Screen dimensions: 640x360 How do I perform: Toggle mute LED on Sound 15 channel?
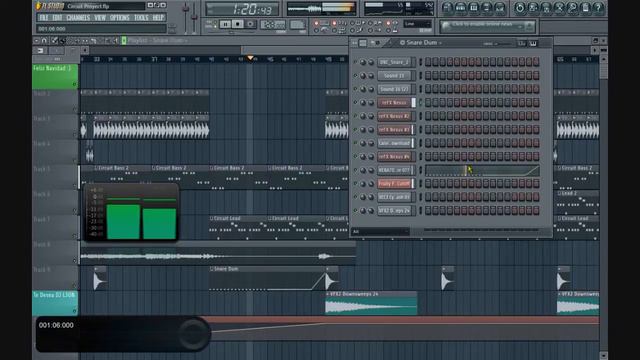pos(355,76)
